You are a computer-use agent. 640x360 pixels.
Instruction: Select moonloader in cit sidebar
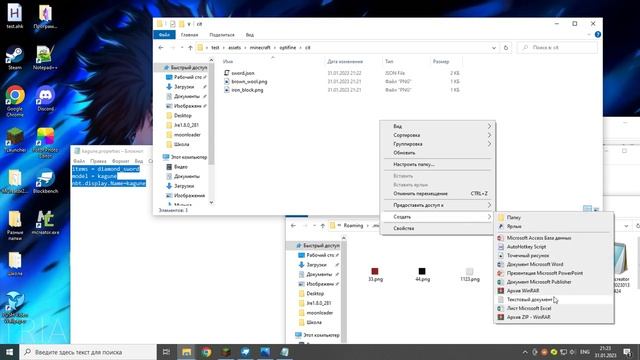point(187,135)
